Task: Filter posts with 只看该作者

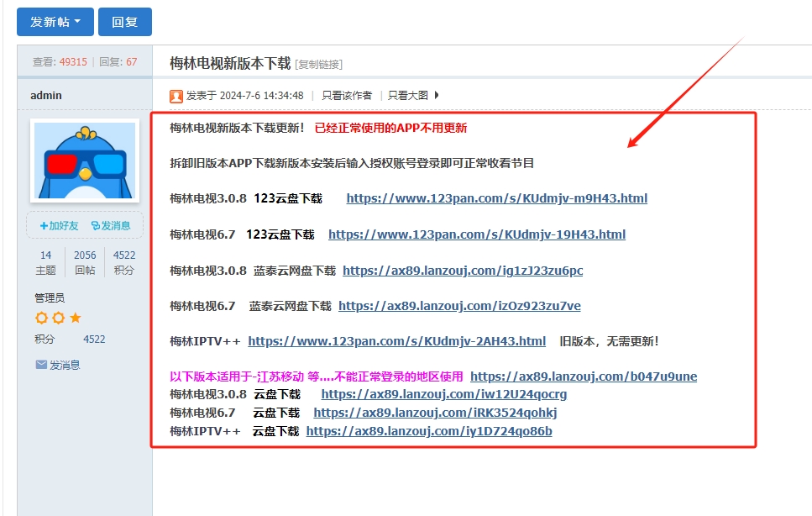Action: click(347, 95)
